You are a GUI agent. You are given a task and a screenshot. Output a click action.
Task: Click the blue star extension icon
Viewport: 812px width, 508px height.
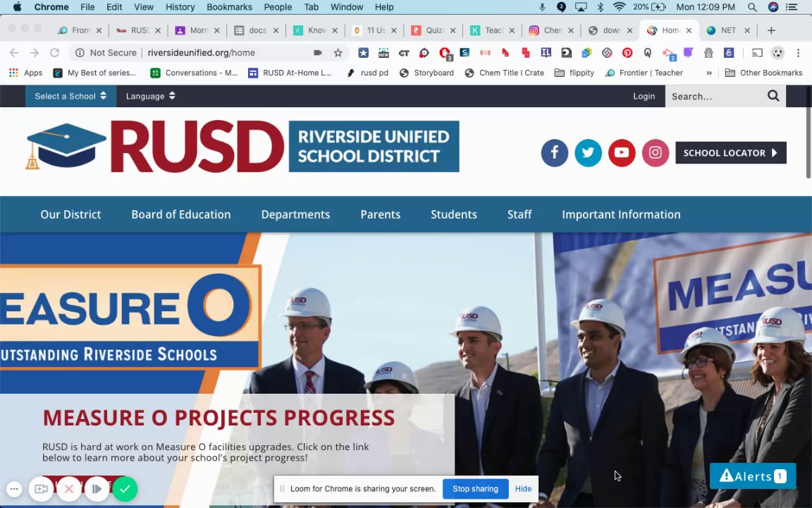(x=364, y=52)
